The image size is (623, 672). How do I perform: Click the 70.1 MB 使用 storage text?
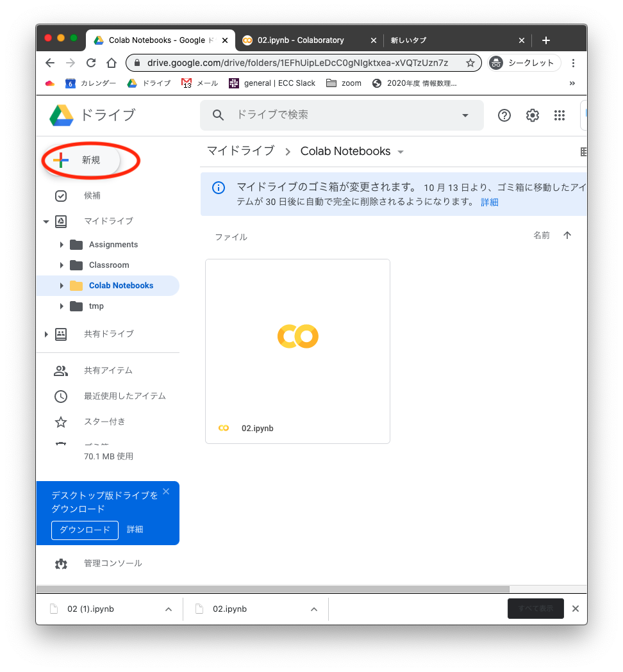tap(108, 457)
